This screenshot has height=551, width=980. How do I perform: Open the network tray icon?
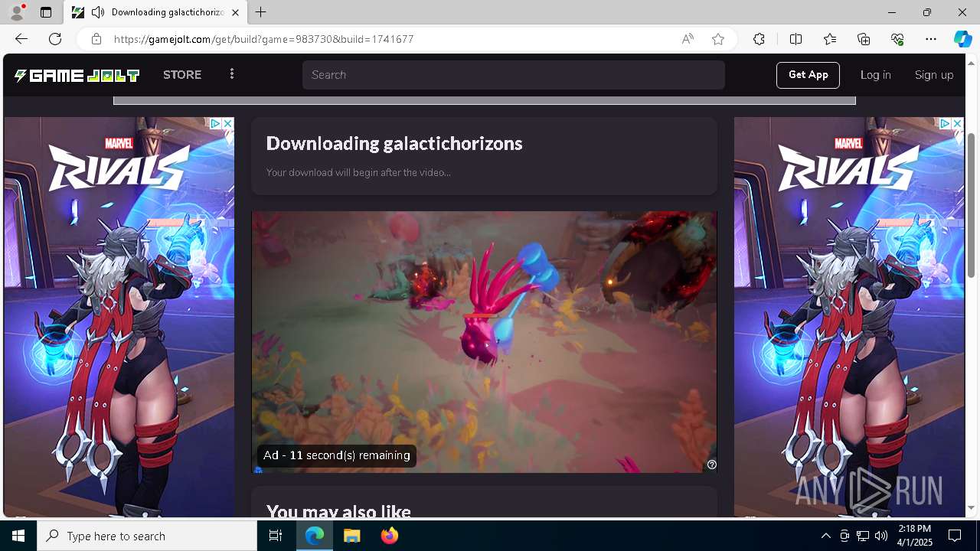[863, 536]
